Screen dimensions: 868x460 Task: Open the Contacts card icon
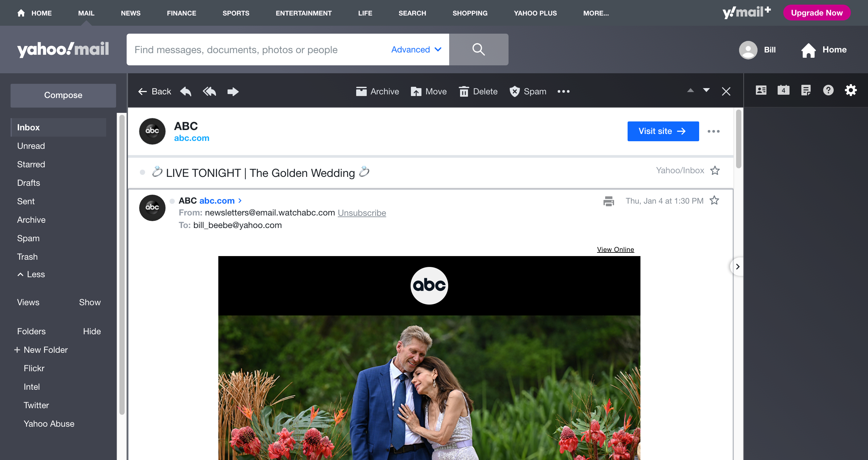tap(761, 90)
